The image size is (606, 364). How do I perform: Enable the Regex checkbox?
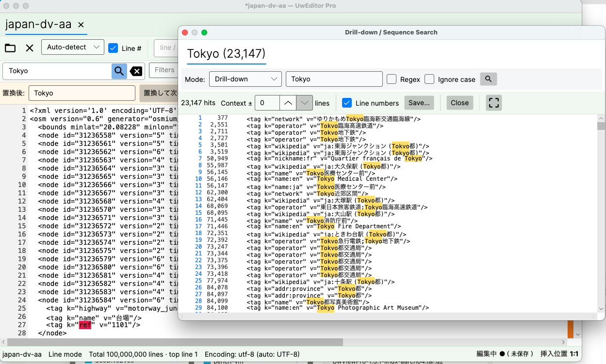(x=392, y=79)
